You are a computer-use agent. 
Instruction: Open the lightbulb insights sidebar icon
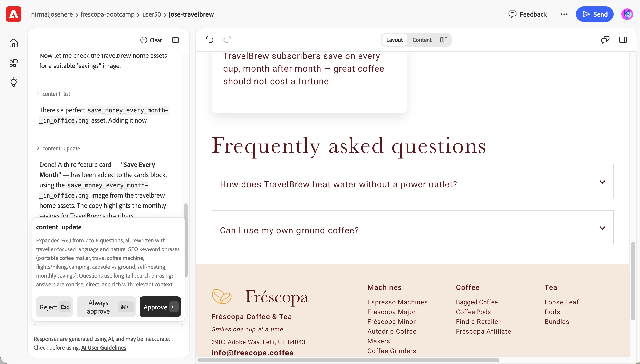[x=13, y=82]
